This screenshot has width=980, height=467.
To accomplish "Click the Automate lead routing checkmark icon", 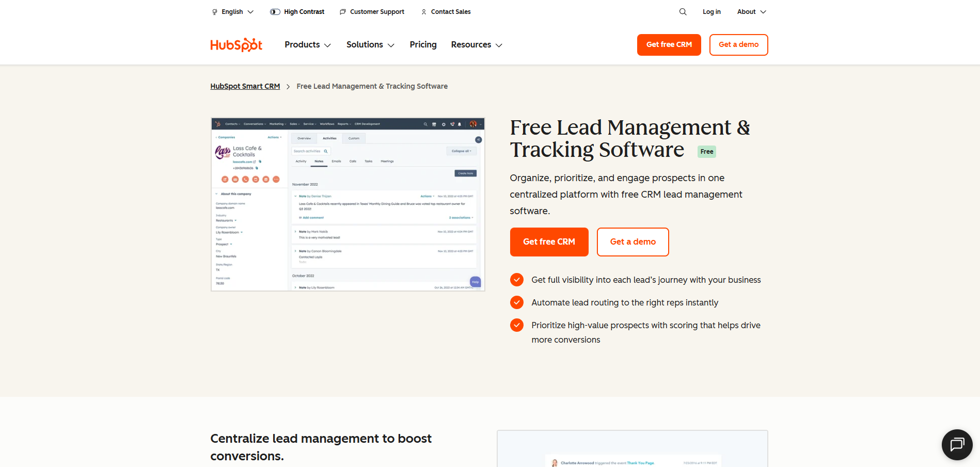I will [x=517, y=302].
